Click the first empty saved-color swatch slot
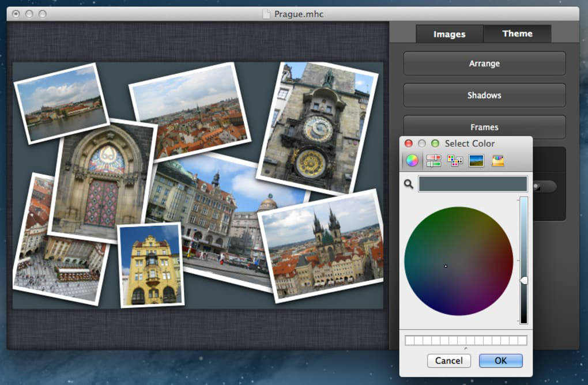 coord(409,341)
